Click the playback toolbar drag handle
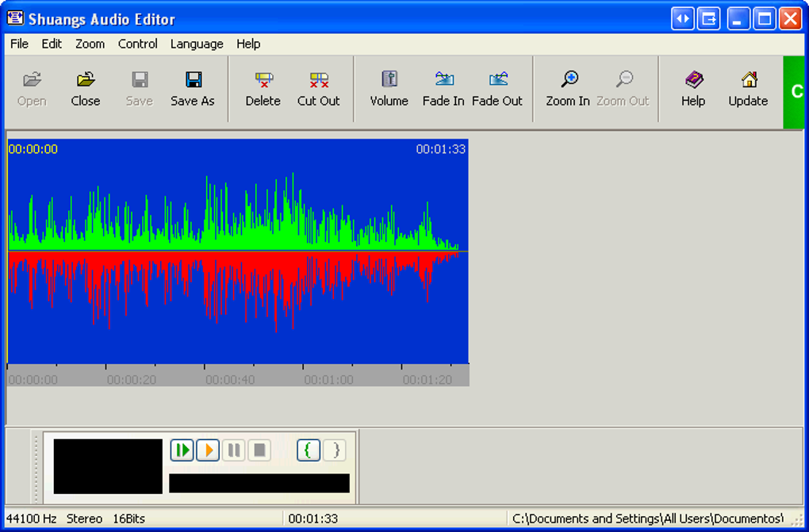 [x=36, y=468]
